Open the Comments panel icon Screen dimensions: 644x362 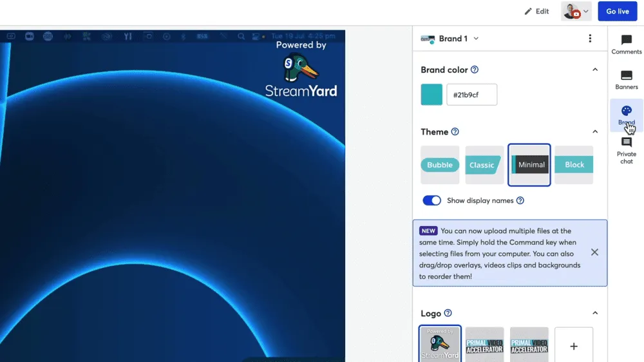626,44
